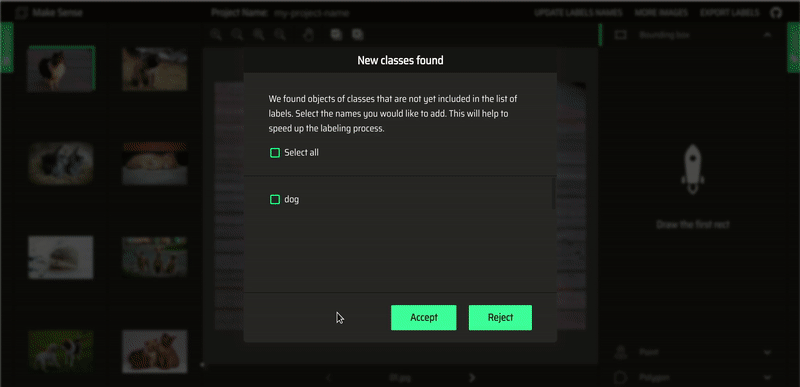The height and width of the screenshot is (387, 800).
Task: Go to next image arrow
Action: pyautogui.click(x=472, y=378)
